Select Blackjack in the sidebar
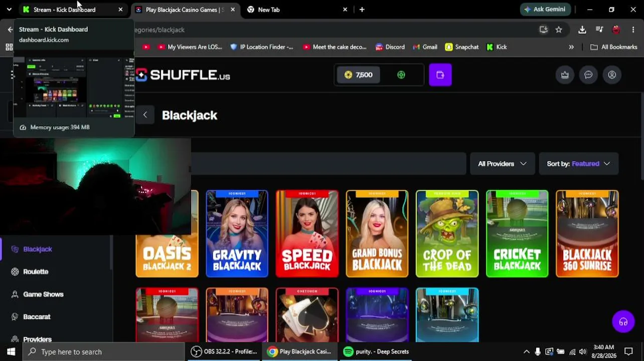The width and height of the screenshot is (644, 361). [x=38, y=249]
